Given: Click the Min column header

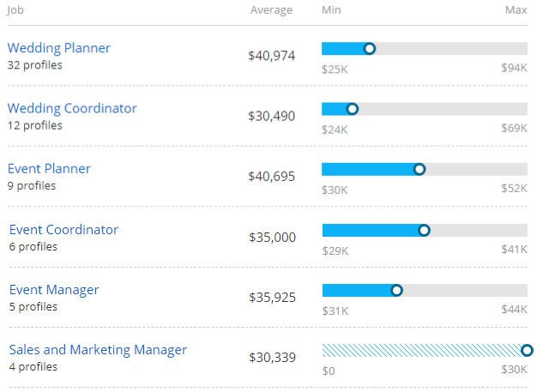Looking at the screenshot, I should pyautogui.click(x=331, y=10).
